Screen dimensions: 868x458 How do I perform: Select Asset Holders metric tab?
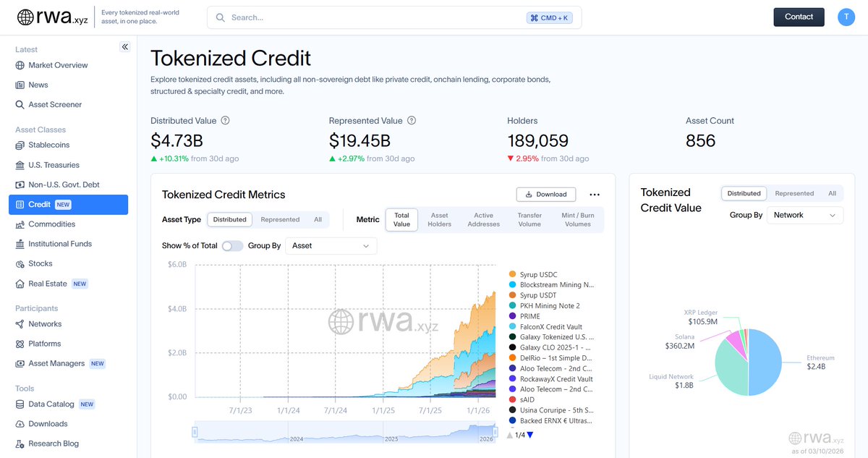439,220
